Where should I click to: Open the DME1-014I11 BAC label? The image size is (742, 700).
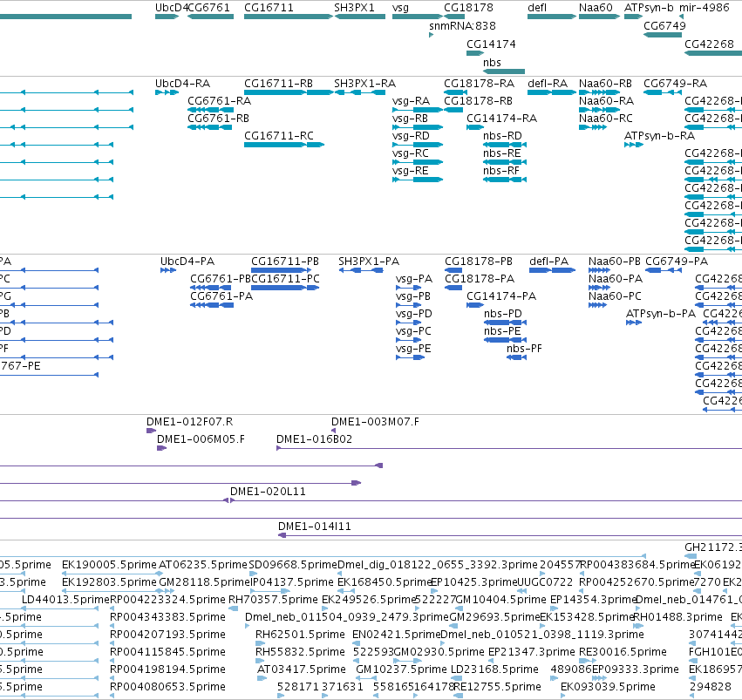314,527
